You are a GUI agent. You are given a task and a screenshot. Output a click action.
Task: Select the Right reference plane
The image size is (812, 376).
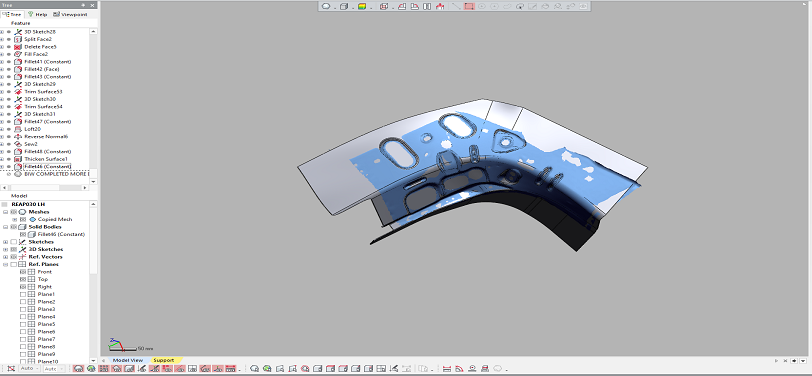click(45, 287)
